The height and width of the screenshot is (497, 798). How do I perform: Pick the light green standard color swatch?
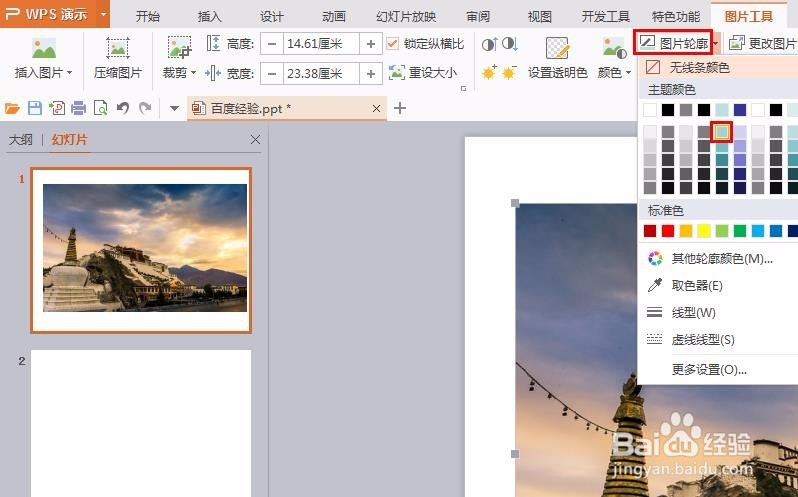[x=722, y=231]
